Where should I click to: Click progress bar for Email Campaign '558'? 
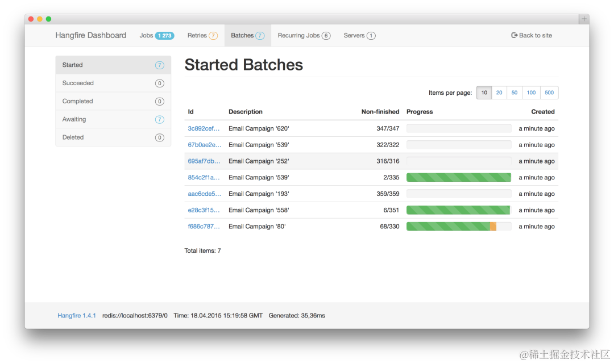[459, 210]
